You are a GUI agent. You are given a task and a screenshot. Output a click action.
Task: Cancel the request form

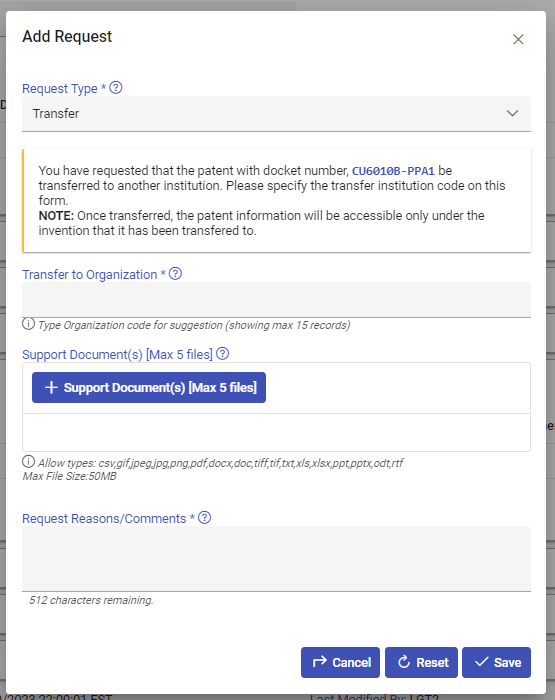point(340,662)
